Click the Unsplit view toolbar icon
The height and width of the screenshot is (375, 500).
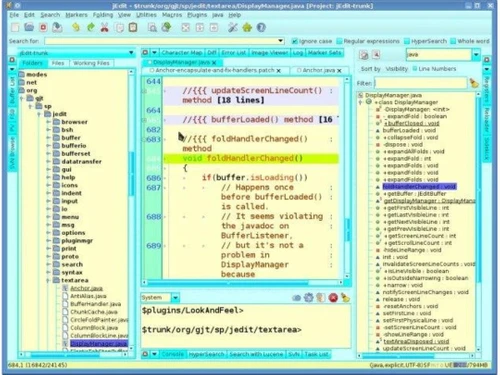(186, 28)
